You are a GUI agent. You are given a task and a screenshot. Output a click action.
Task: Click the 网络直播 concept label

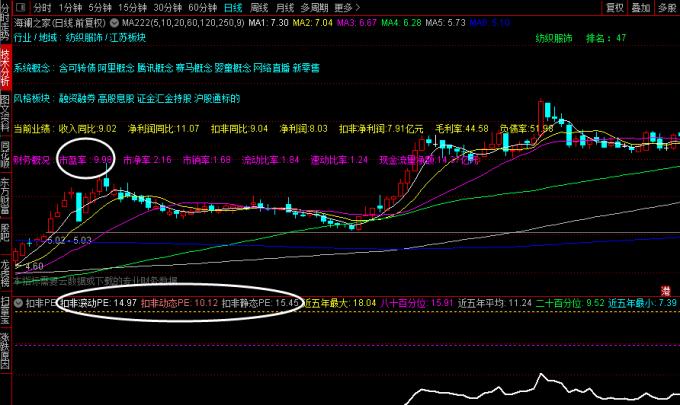pyautogui.click(x=271, y=68)
